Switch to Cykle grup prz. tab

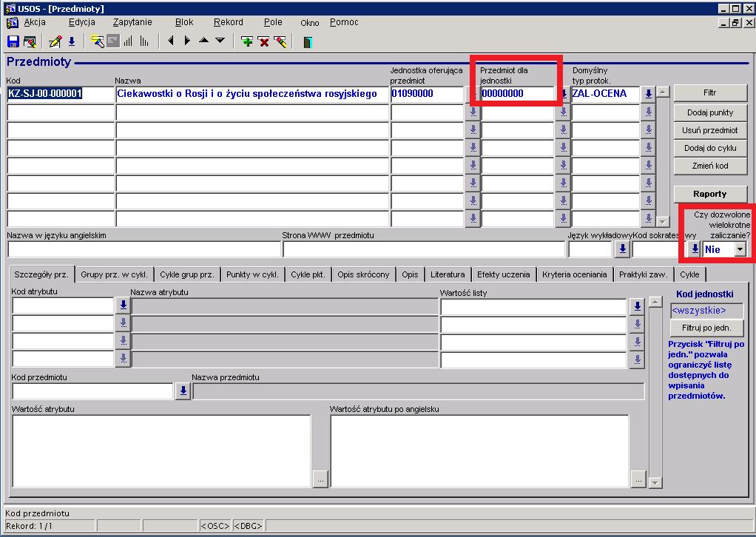click(x=187, y=274)
